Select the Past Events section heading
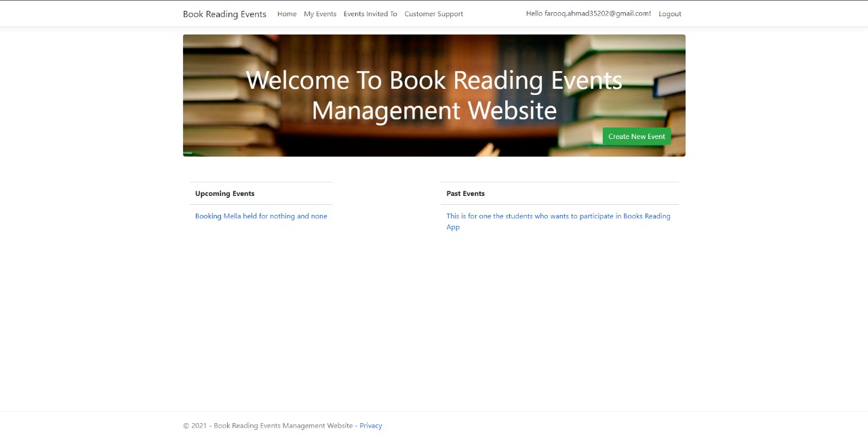 click(x=465, y=193)
